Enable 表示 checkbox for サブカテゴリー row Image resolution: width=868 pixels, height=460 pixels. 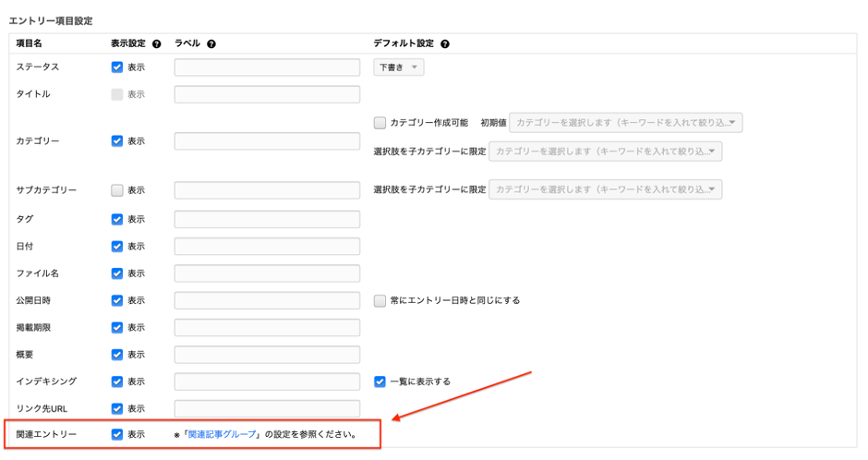point(117,190)
